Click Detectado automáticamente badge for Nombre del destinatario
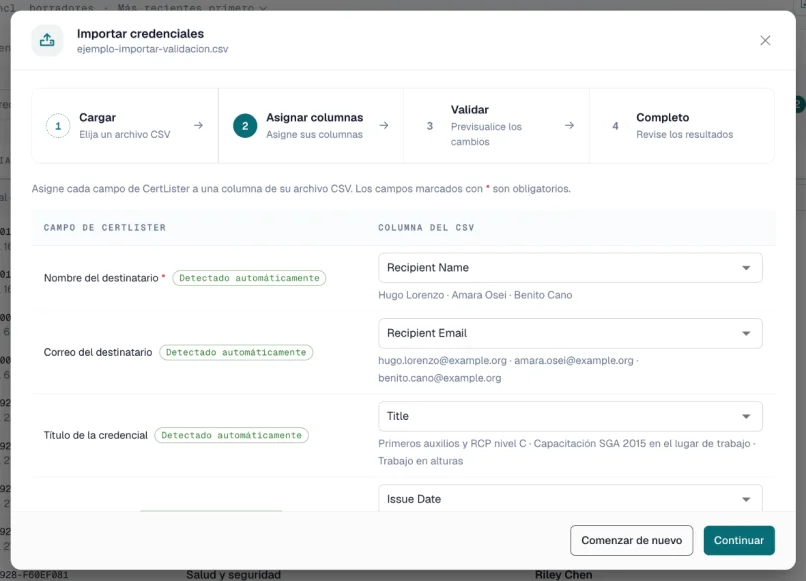 (x=249, y=278)
